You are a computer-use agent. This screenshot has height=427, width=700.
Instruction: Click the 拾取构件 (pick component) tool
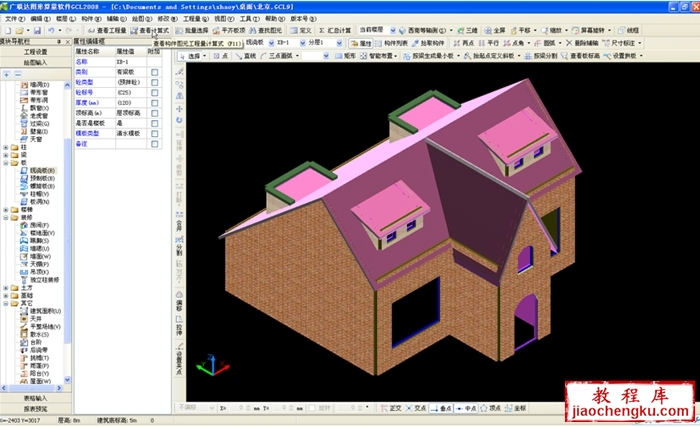click(434, 44)
